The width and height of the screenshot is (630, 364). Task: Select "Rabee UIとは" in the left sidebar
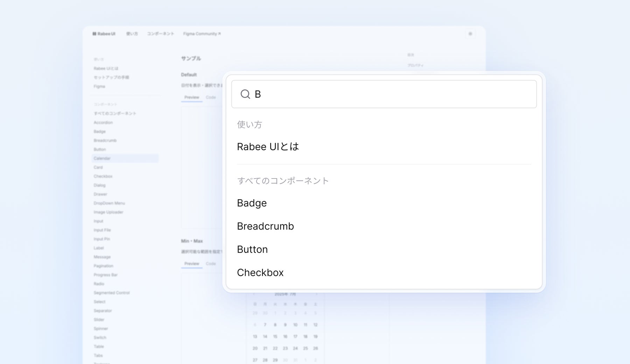106,69
